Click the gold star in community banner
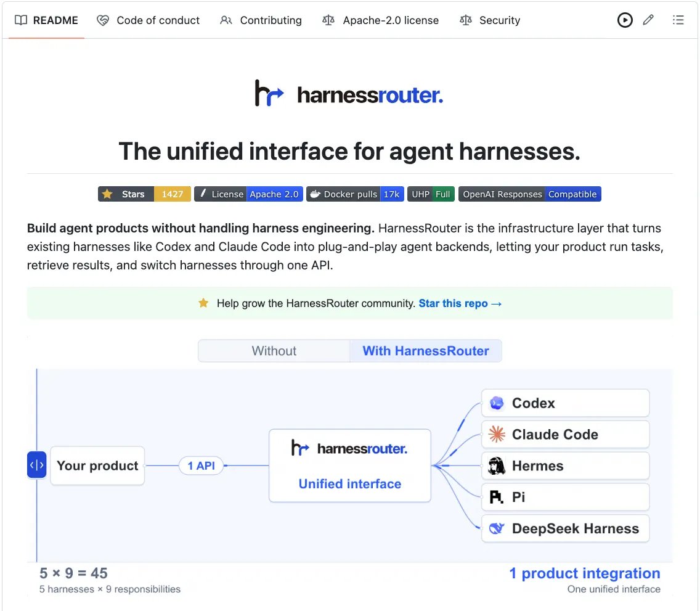This screenshot has width=700, height=611. 203,303
